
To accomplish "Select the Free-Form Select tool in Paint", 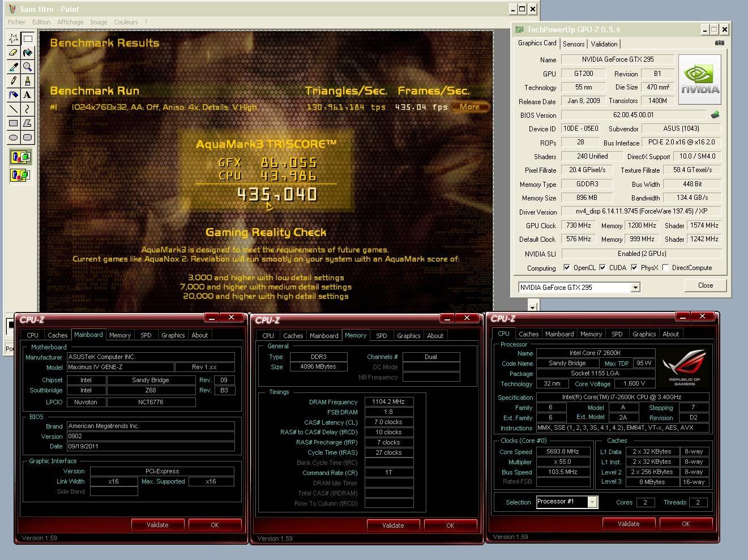I will (14, 39).
